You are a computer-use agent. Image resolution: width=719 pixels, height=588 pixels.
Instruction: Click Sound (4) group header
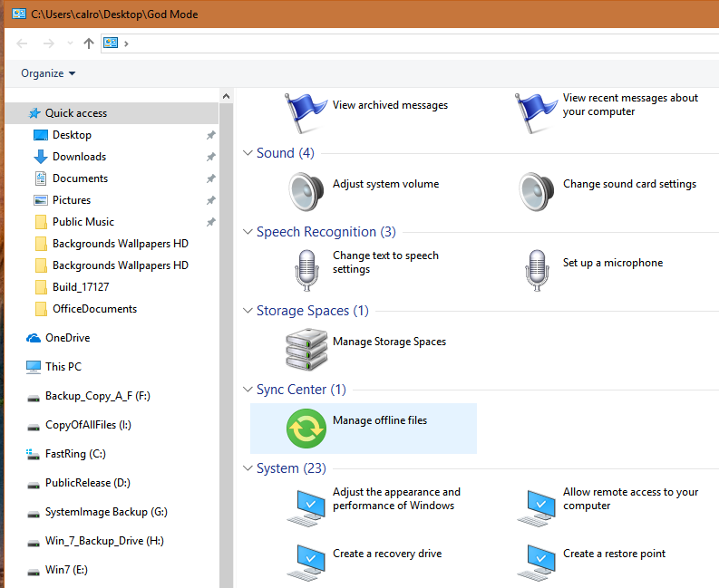tap(286, 153)
